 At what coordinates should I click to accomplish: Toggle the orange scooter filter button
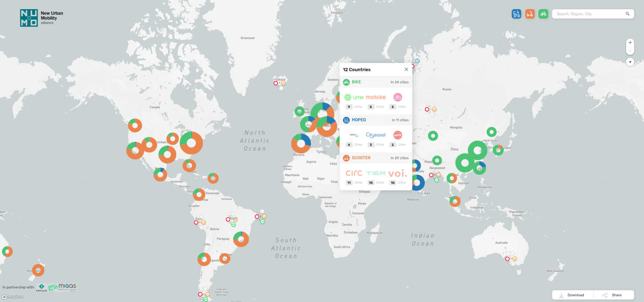530,14
